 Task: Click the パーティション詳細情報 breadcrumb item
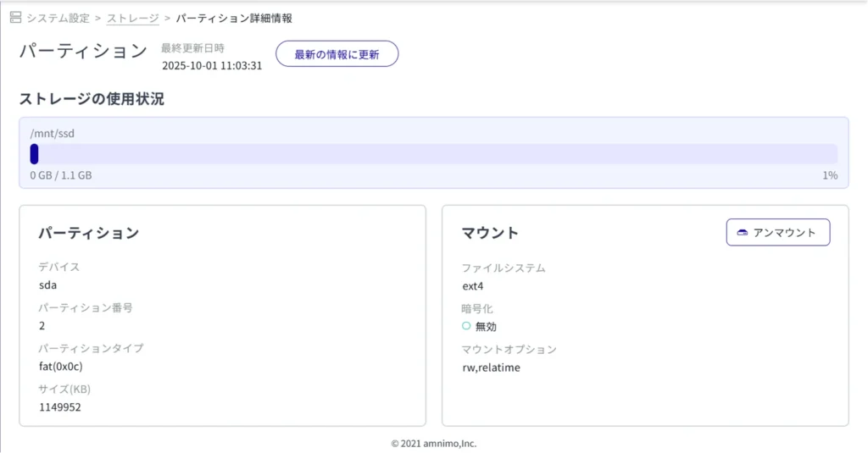point(234,18)
